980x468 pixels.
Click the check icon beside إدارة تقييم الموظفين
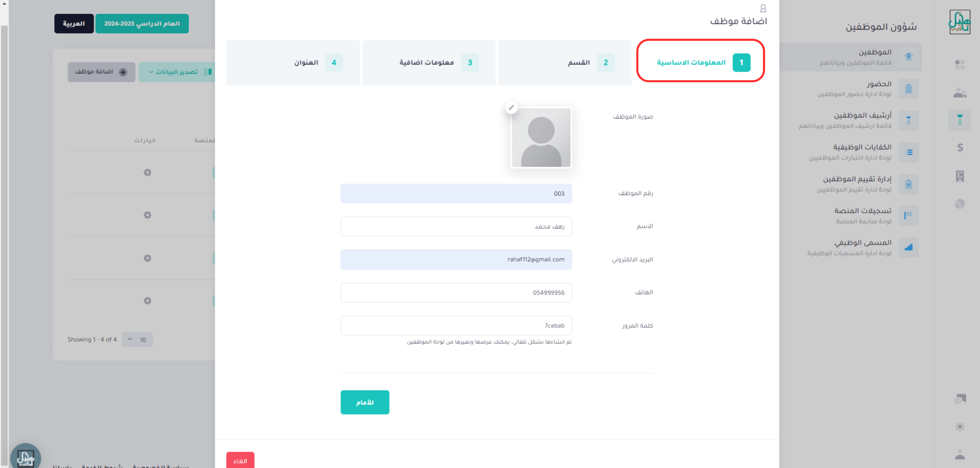908,184
